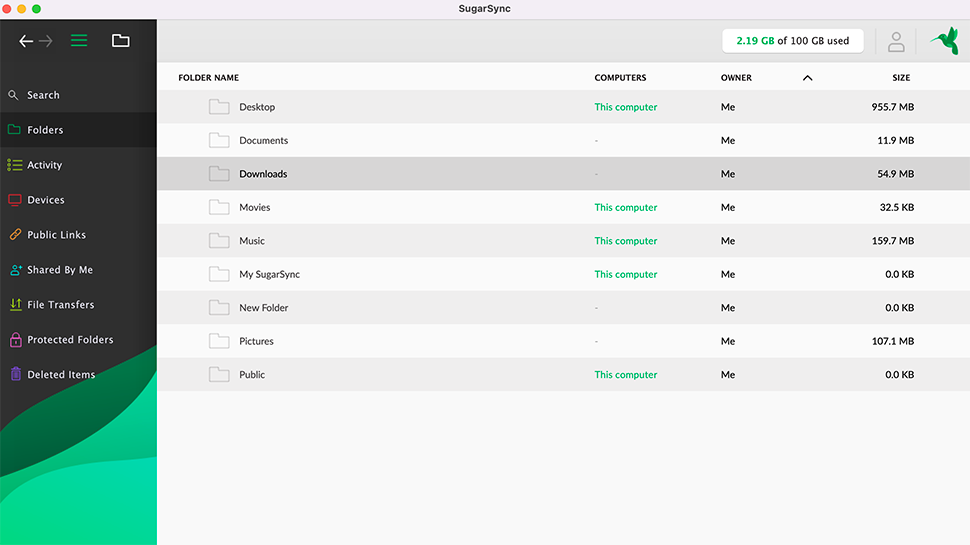This screenshot has width=970, height=545.
Task: Click the Search magnifier icon in sidebar
Action: pos(13,95)
